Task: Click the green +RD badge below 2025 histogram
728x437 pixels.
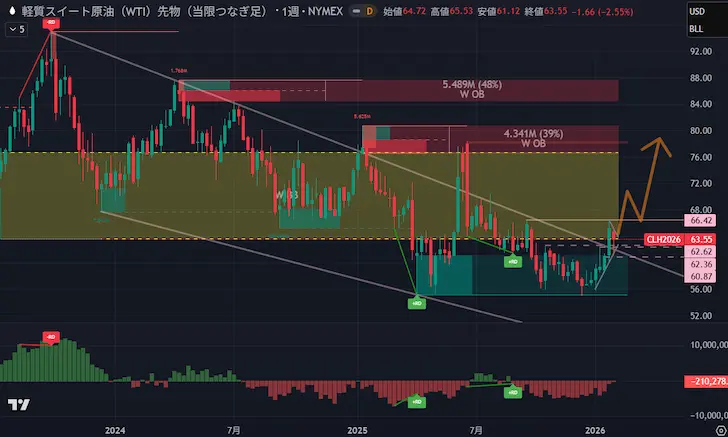Action: [x=415, y=401]
